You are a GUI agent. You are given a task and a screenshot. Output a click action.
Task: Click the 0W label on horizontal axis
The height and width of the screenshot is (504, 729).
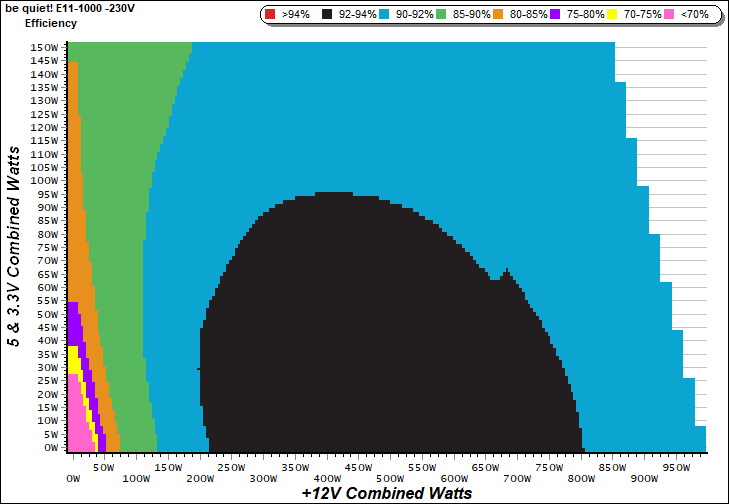(x=73, y=479)
